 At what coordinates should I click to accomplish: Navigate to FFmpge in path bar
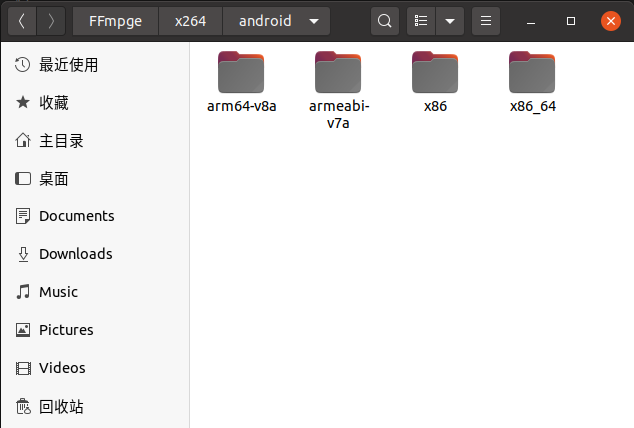tap(115, 20)
